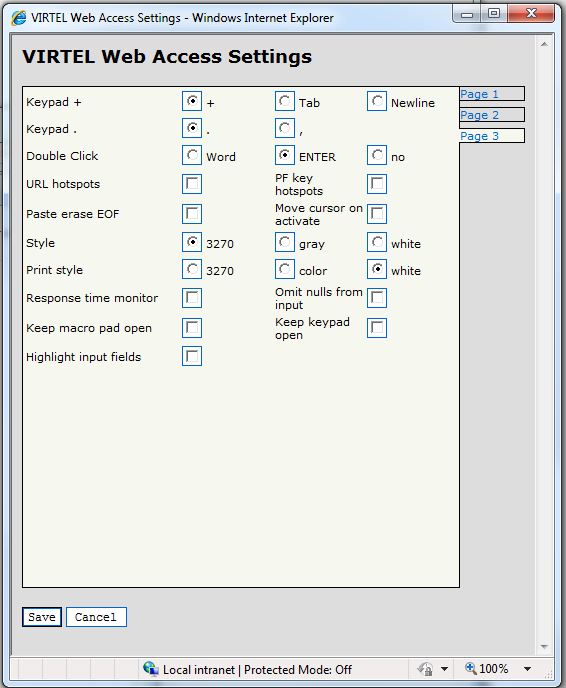Click scrollbar up arrow
566x688 pixels.
(544, 44)
